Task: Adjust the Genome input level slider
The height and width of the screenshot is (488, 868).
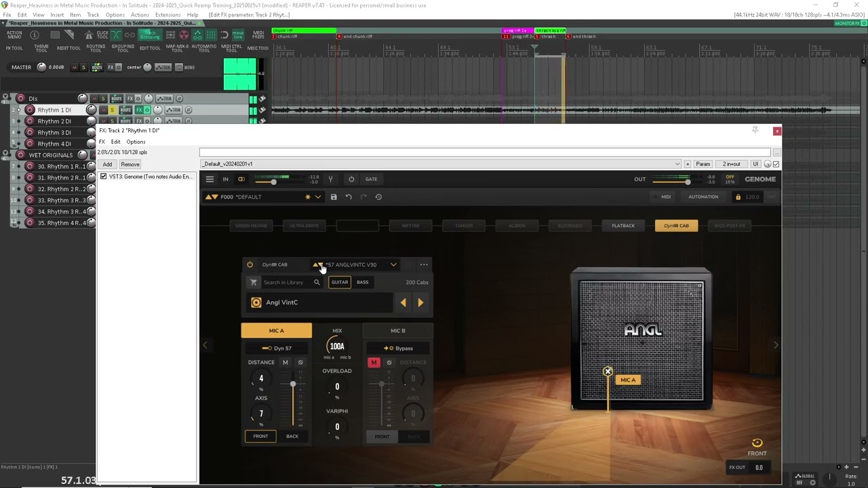Action: 273,182
